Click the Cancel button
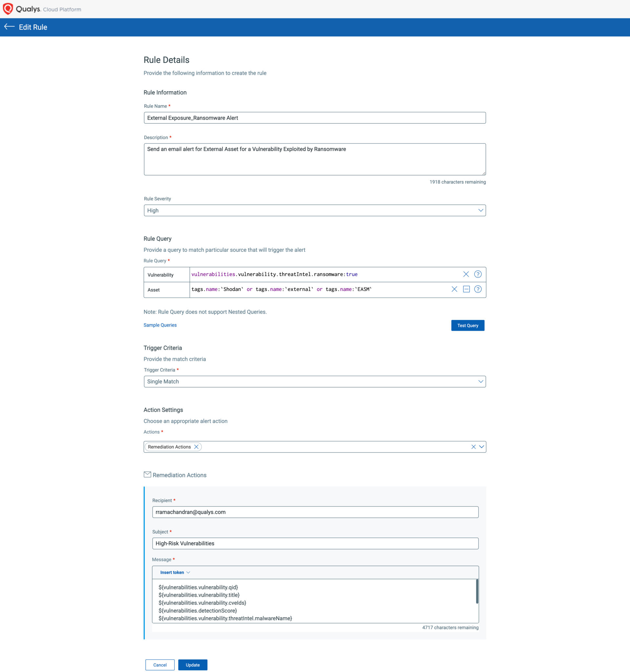The height and width of the screenshot is (672, 630). pos(160,664)
